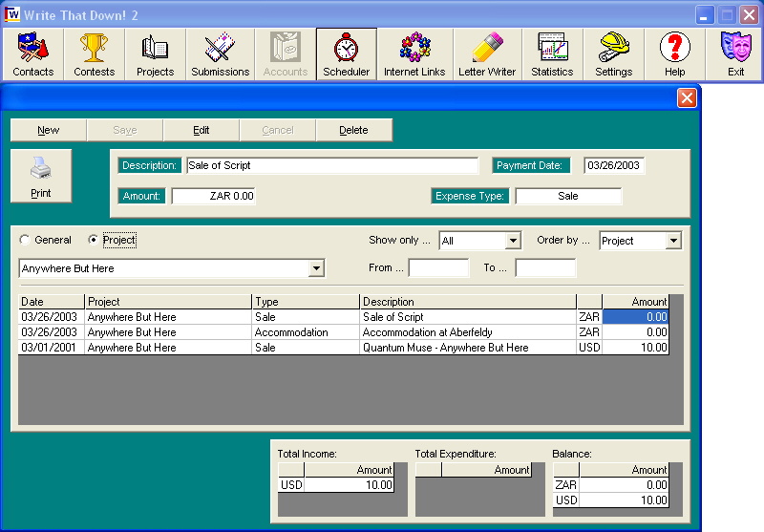This screenshot has height=532, width=764.
Task: Click the From date field
Action: [x=438, y=268]
